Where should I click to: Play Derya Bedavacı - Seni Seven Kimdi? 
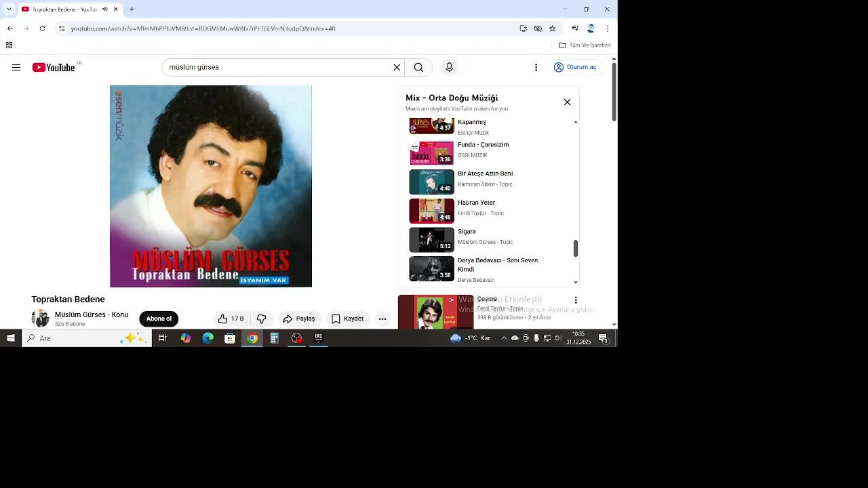click(x=498, y=264)
